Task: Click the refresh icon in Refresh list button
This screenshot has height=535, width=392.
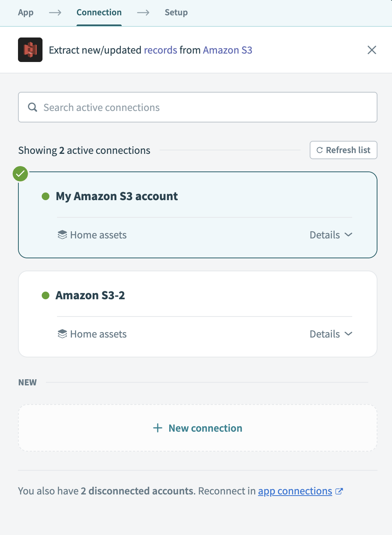Action: coord(320,150)
